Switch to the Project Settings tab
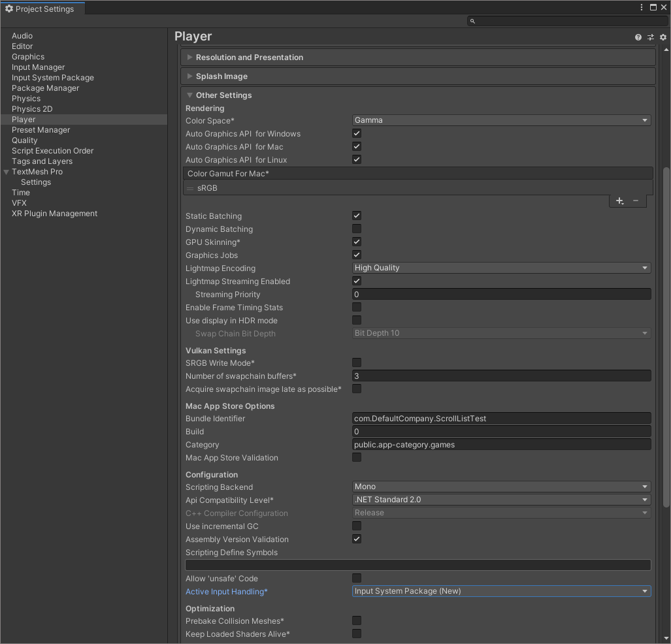The width and height of the screenshot is (671, 644). 39,8
